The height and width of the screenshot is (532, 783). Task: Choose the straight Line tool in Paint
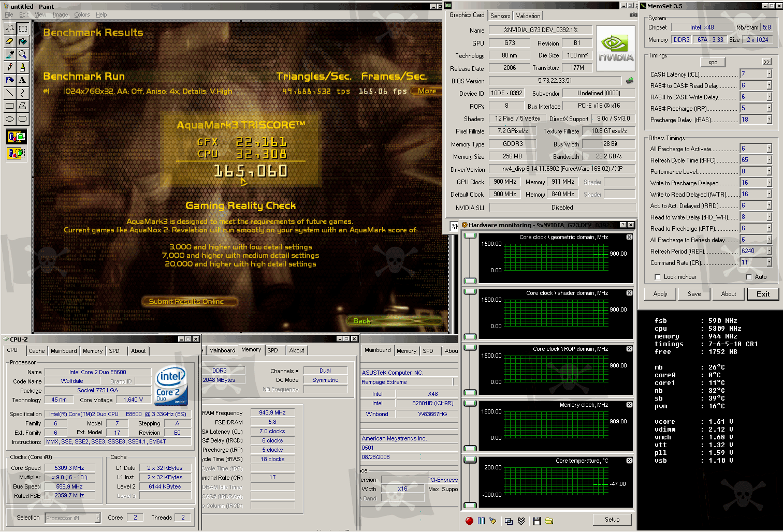click(x=10, y=93)
